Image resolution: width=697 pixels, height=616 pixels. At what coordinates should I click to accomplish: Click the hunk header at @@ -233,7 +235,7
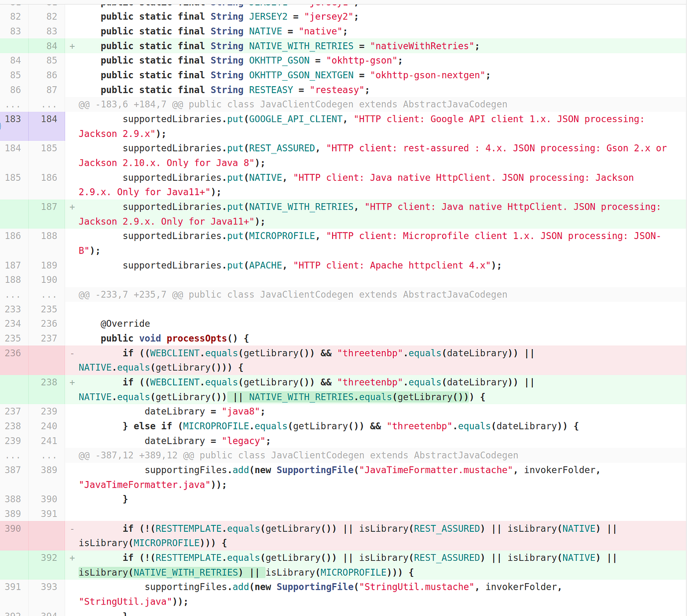pos(294,294)
